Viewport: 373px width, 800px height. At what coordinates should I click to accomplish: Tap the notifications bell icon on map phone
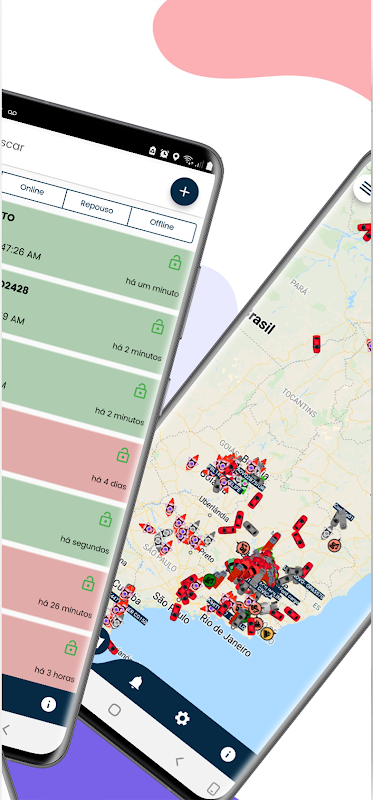click(135, 683)
